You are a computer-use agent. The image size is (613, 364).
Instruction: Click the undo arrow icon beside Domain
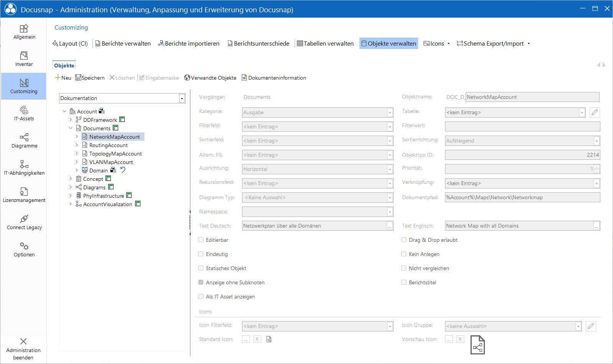click(x=123, y=170)
